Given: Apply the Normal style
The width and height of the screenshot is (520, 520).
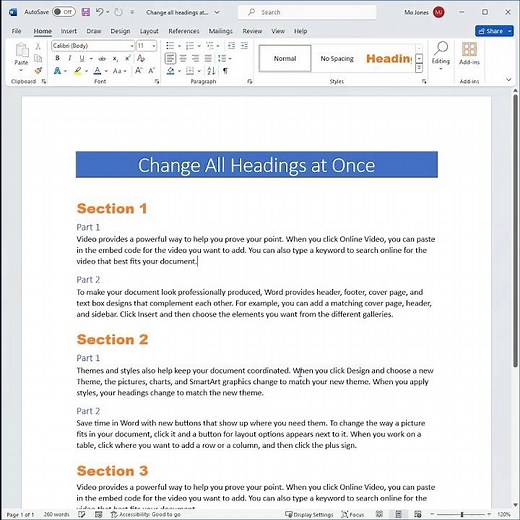Looking at the screenshot, I should (285, 58).
